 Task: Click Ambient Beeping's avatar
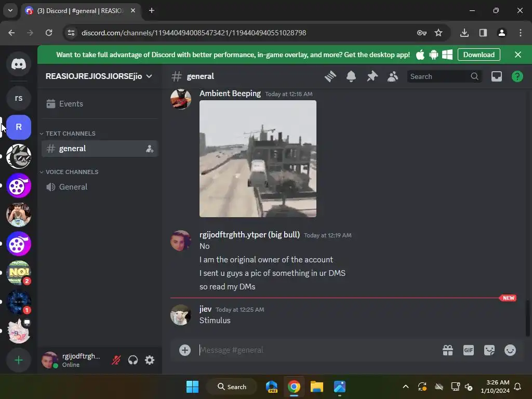pos(180,99)
